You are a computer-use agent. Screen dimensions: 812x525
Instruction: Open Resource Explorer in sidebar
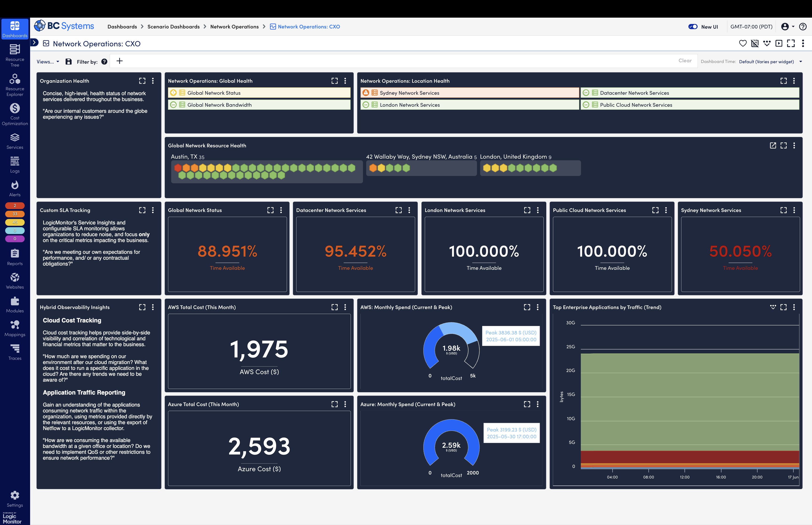point(15,85)
